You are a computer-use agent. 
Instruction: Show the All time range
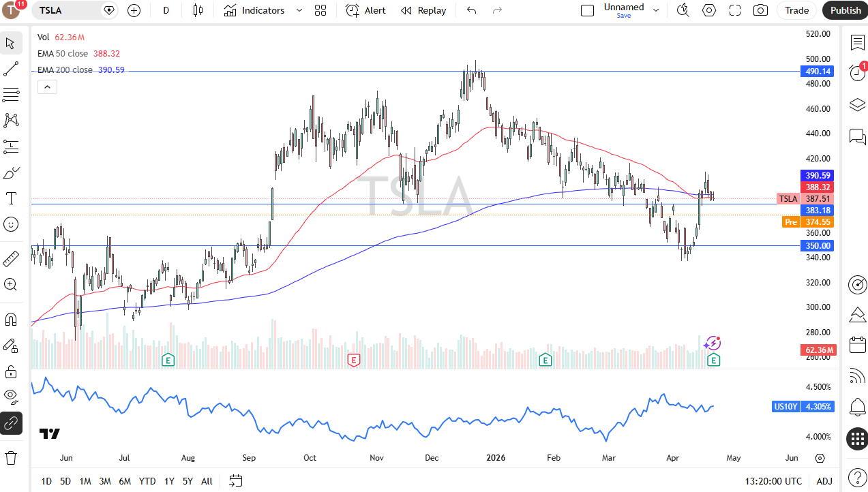click(x=207, y=481)
